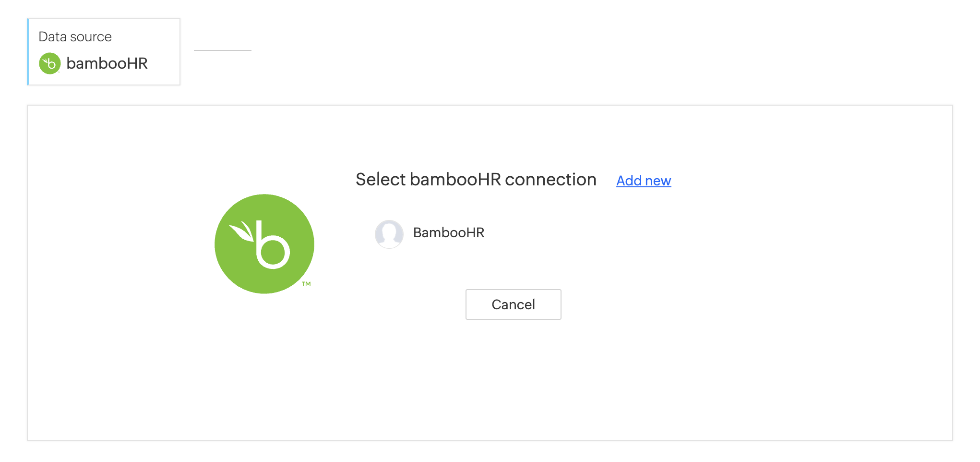Click the TM trademark mark near the logo
The width and height of the screenshot is (980, 462).
pos(306,284)
